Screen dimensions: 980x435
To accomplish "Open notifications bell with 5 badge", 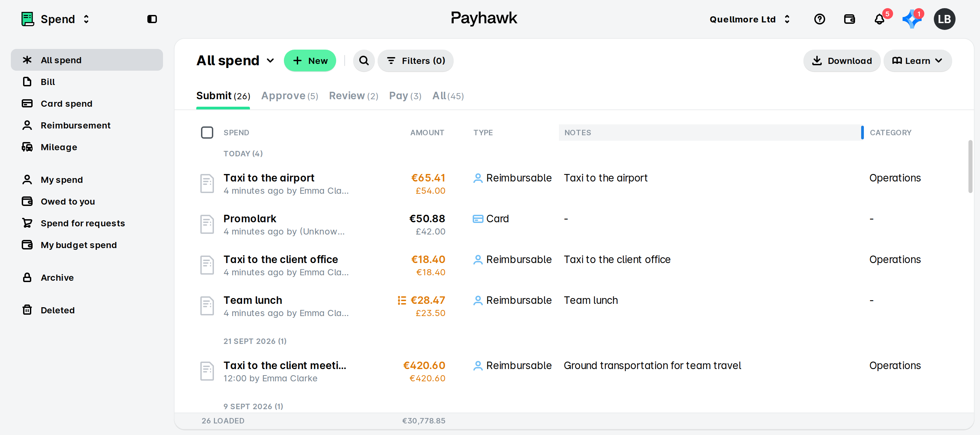I will (x=879, y=19).
